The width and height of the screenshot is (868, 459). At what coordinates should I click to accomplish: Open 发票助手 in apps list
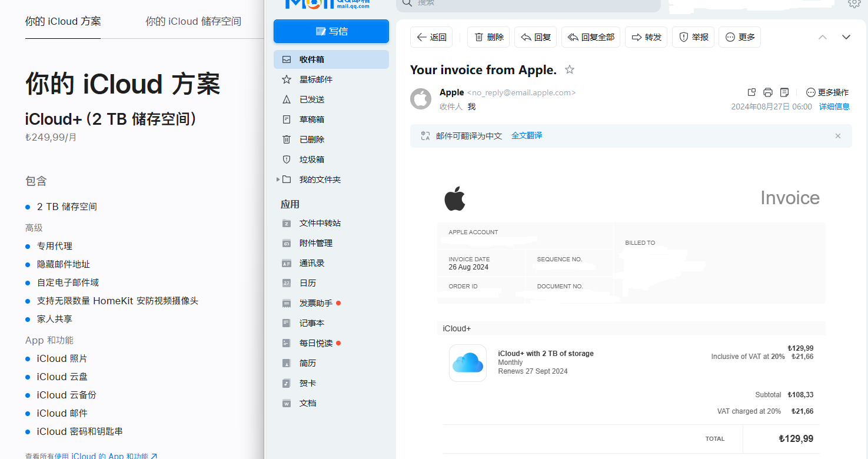pos(315,303)
